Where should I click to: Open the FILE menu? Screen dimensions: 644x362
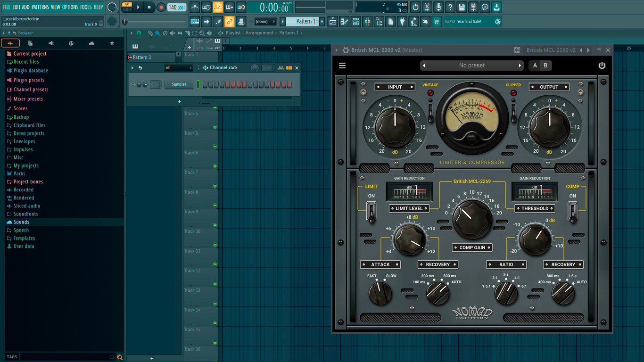click(x=7, y=7)
